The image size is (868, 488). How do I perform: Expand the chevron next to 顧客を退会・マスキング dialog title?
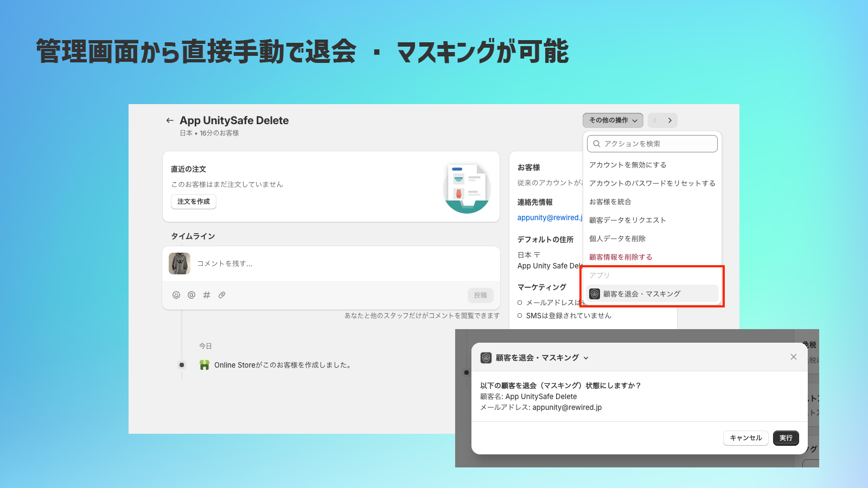585,358
